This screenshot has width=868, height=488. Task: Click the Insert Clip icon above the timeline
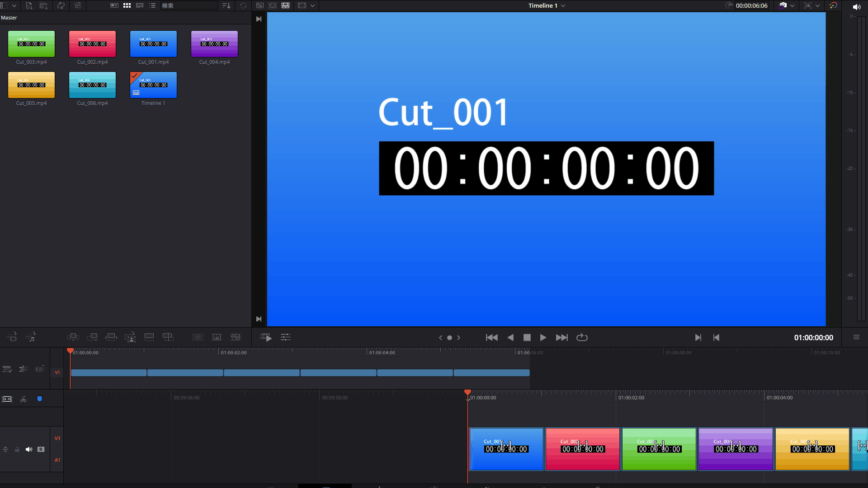click(73, 337)
